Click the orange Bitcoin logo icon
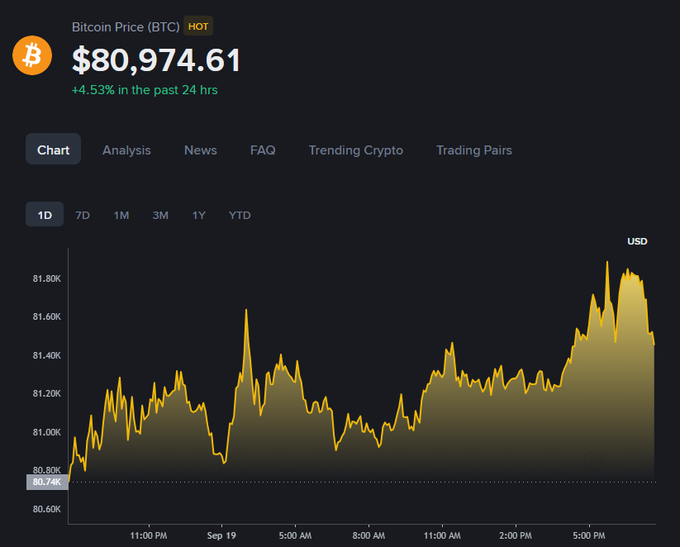This screenshot has height=547, width=680. coord(32,55)
